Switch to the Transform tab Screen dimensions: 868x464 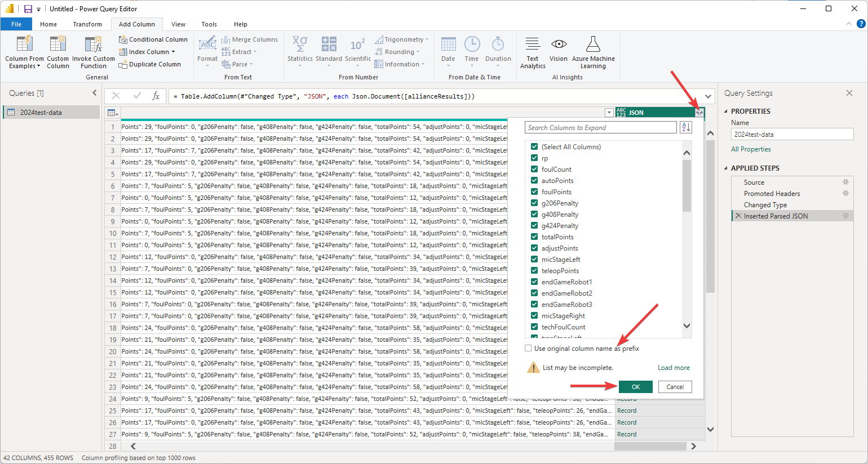coord(87,24)
